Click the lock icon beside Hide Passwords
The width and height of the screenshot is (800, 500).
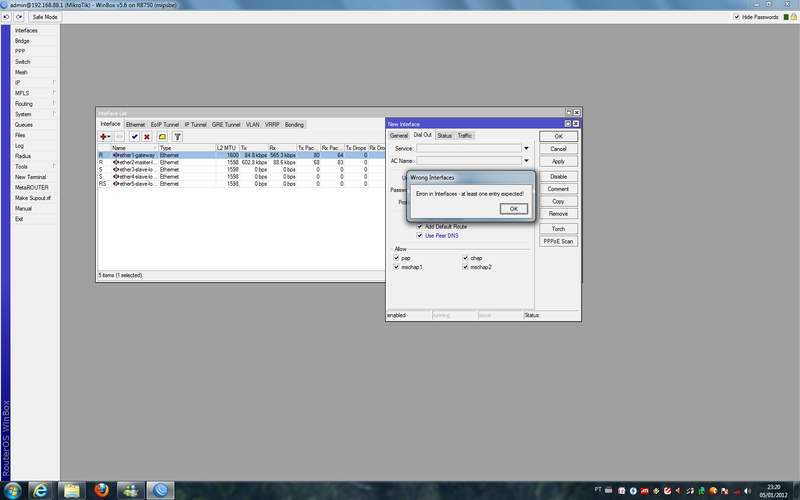coord(793,17)
